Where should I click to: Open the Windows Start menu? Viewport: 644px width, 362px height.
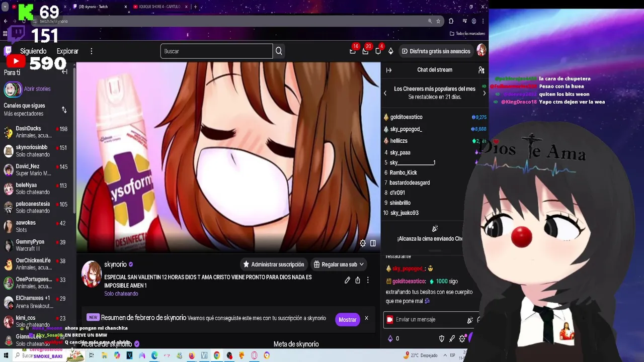point(6,355)
